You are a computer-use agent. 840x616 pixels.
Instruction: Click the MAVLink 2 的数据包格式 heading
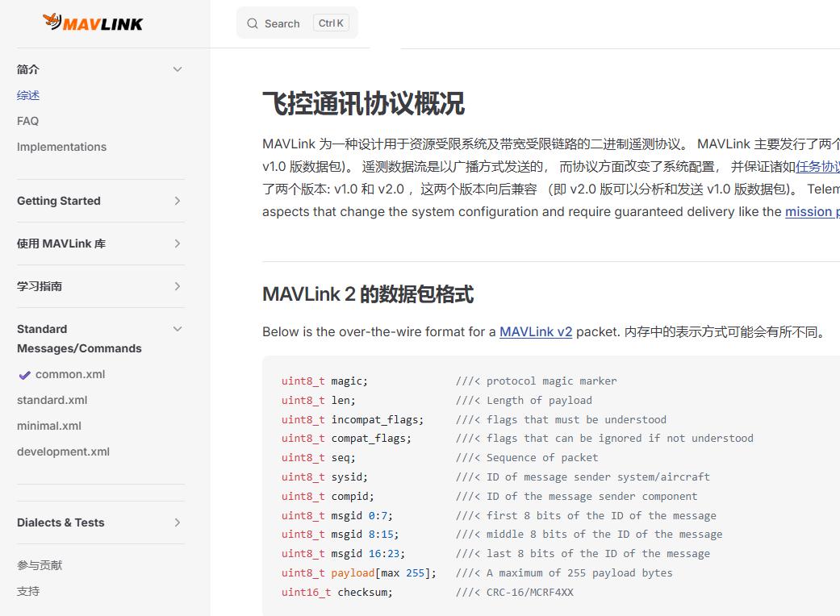coord(368,294)
